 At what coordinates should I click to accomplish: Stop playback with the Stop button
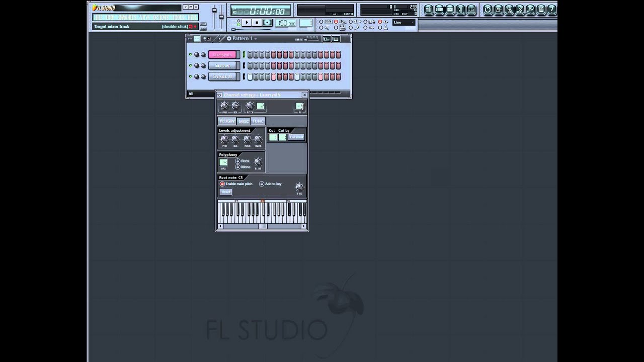pos(257,23)
